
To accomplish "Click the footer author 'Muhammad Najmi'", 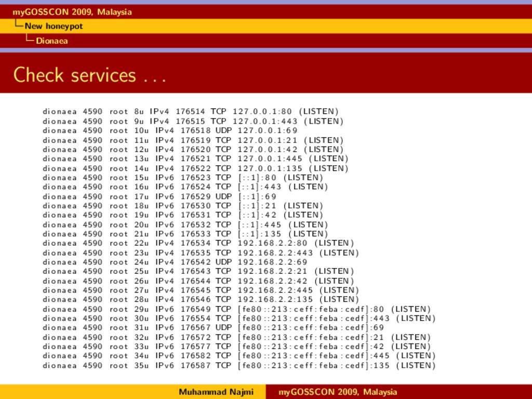I will (x=216, y=392).
